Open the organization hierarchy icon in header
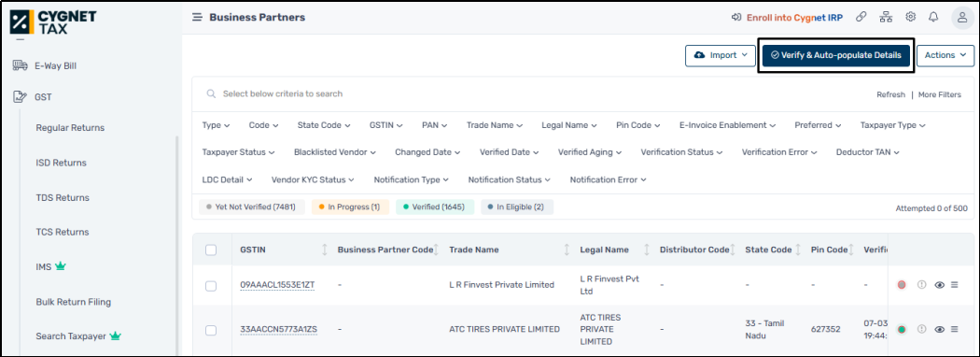980x357 pixels. (x=886, y=17)
